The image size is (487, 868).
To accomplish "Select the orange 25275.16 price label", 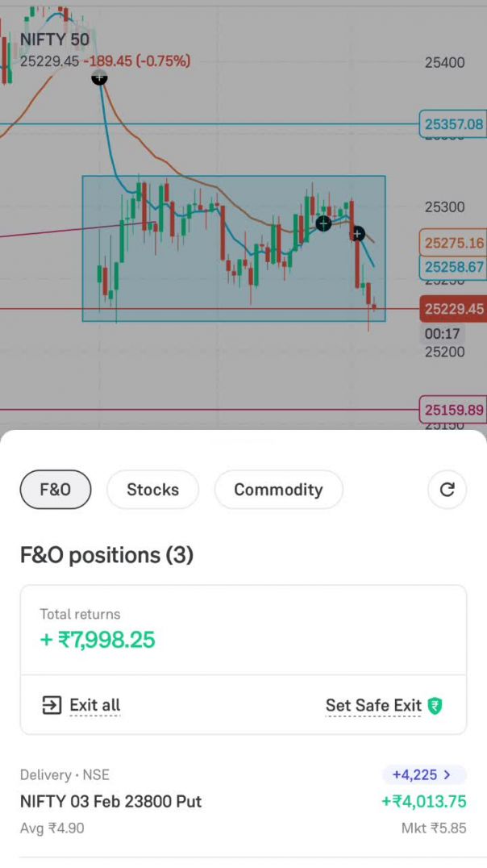I will point(453,243).
